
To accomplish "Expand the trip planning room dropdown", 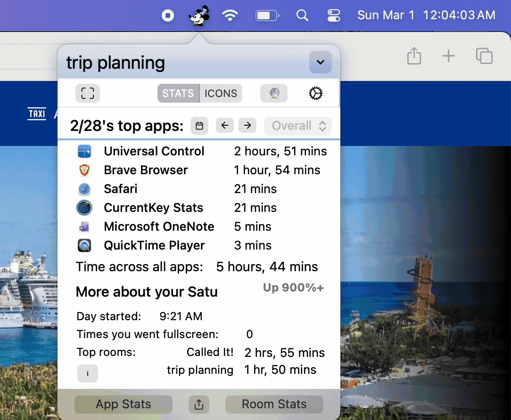I will [321, 62].
